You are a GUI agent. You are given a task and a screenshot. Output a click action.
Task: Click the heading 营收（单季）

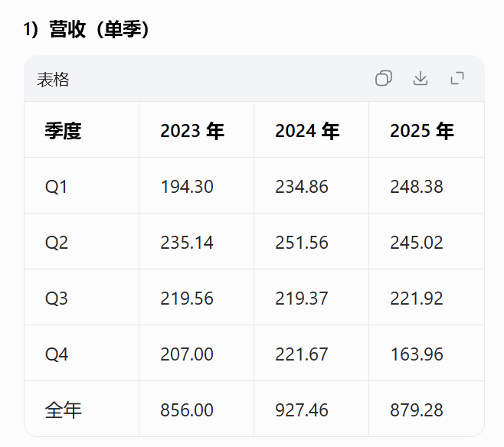click(x=100, y=29)
